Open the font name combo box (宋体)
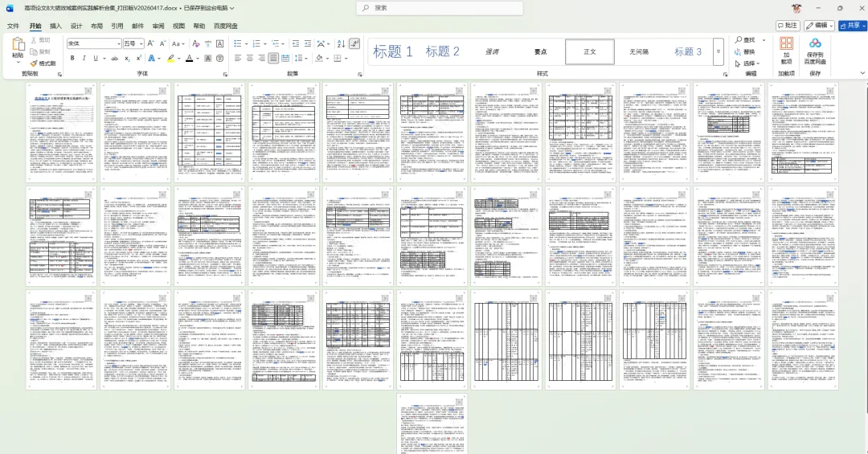This screenshot has width=868, height=454. 93,43
